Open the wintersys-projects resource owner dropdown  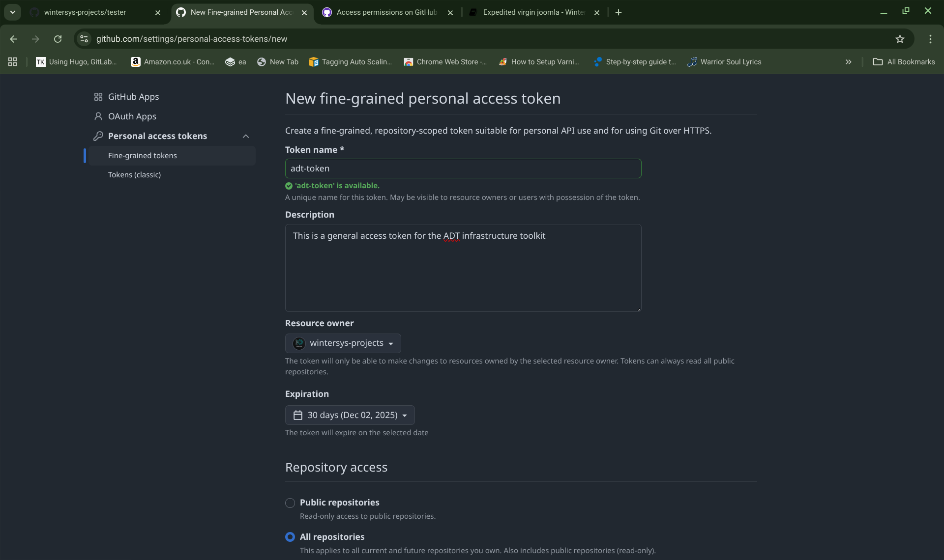(343, 343)
